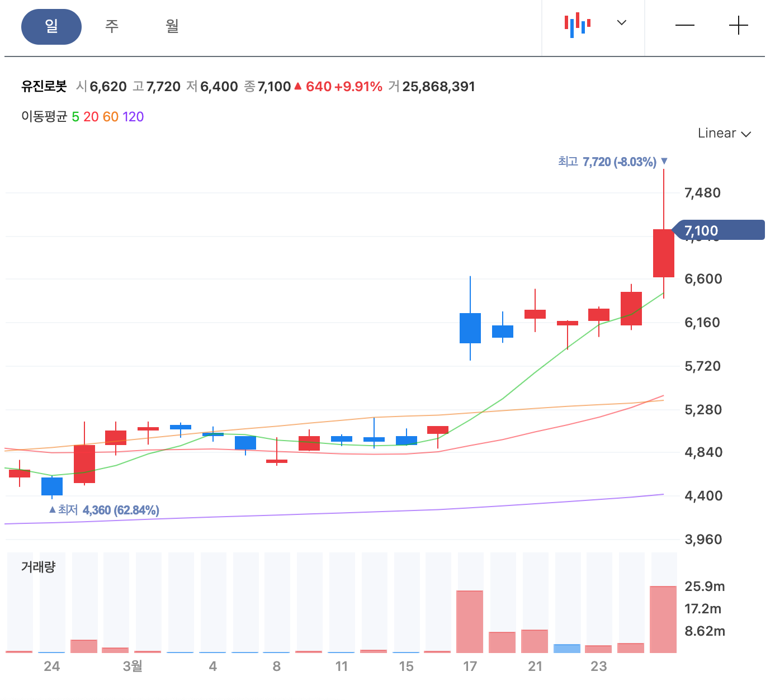Click the 이동평균 label
The image size is (775, 700).
click(44, 117)
